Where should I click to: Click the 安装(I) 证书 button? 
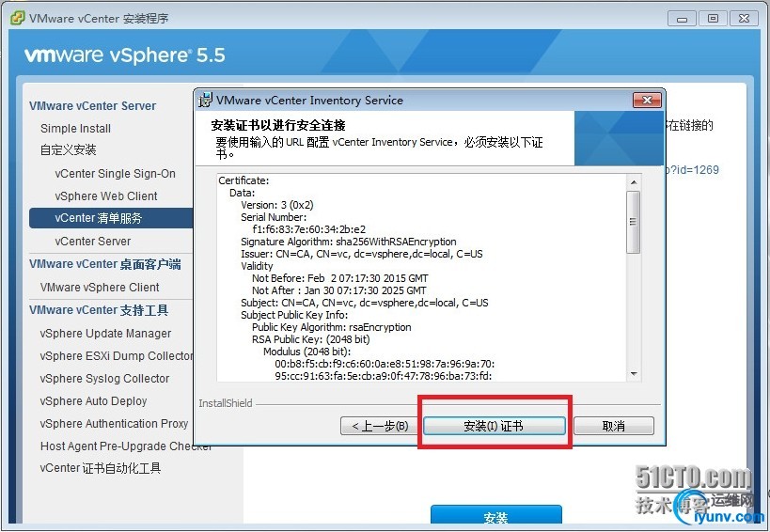[494, 426]
